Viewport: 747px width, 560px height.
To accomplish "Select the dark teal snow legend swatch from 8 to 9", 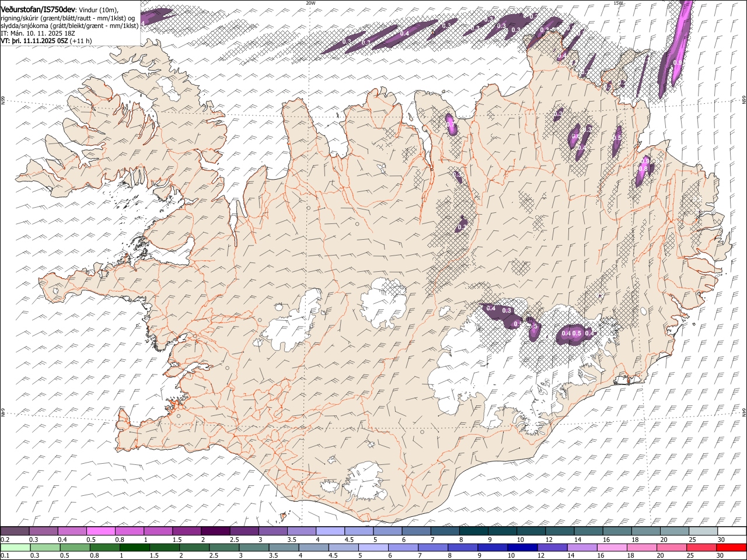I will coord(473,531).
